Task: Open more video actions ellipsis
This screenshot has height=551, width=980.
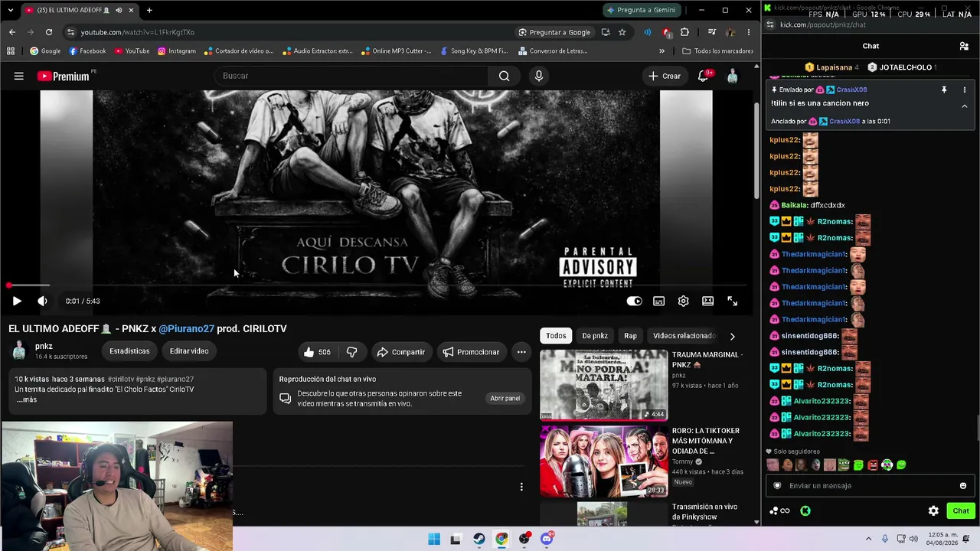Action: point(521,352)
